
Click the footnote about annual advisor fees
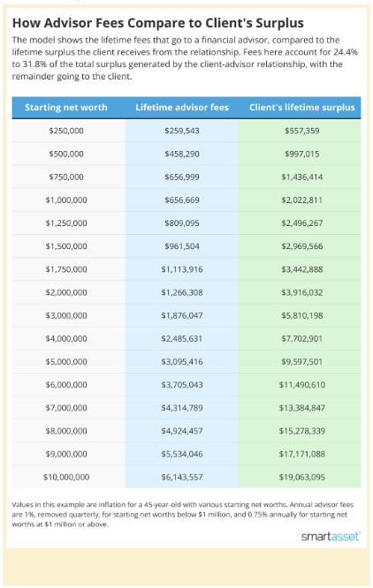[183, 515]
